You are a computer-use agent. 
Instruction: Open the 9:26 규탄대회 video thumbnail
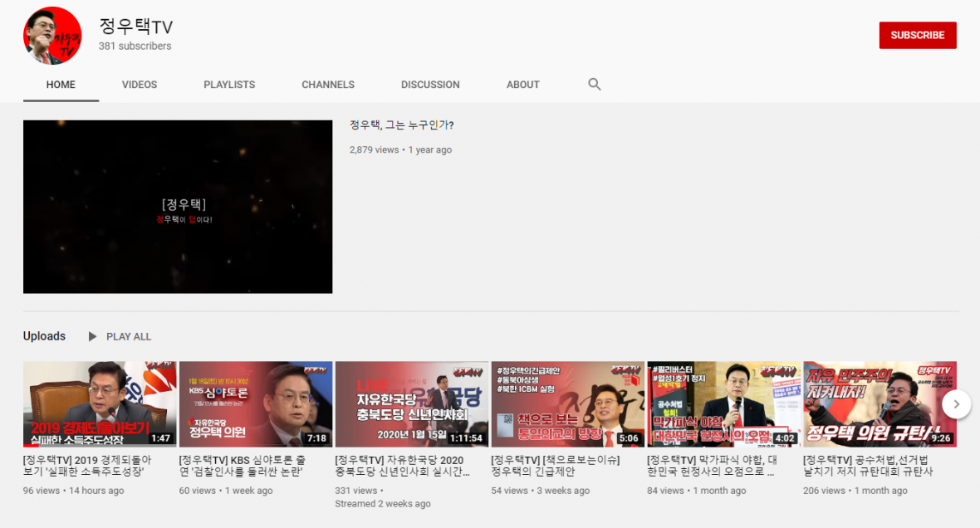pos(880,404)
